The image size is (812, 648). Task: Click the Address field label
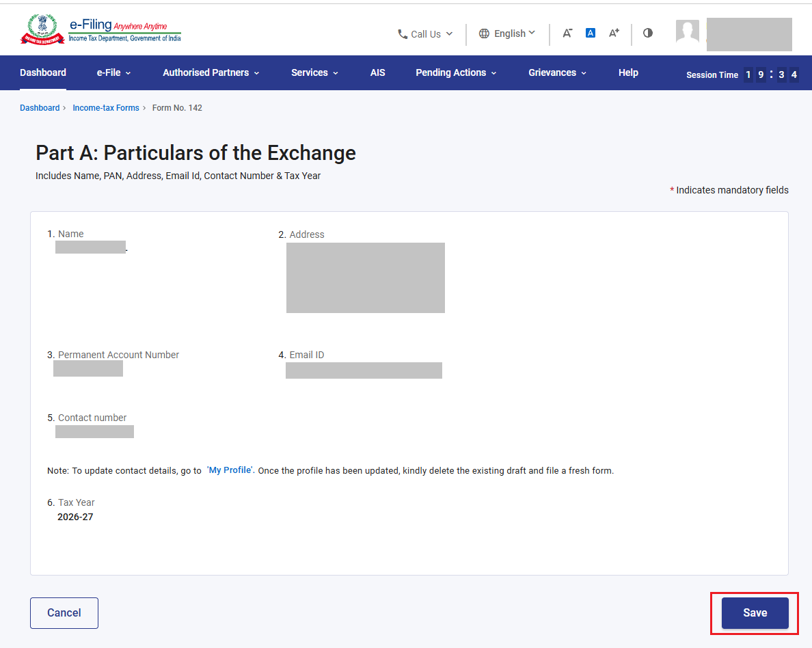[307, 234]
